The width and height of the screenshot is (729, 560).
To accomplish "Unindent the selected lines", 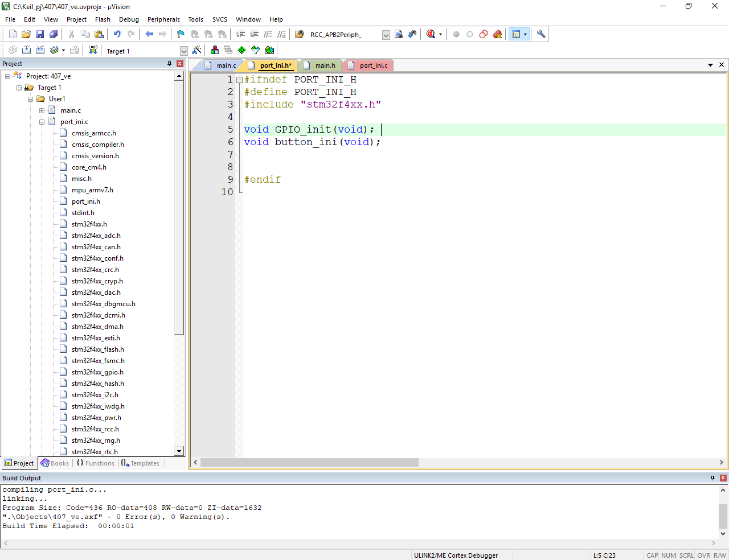I will click(x=255, y=34).
